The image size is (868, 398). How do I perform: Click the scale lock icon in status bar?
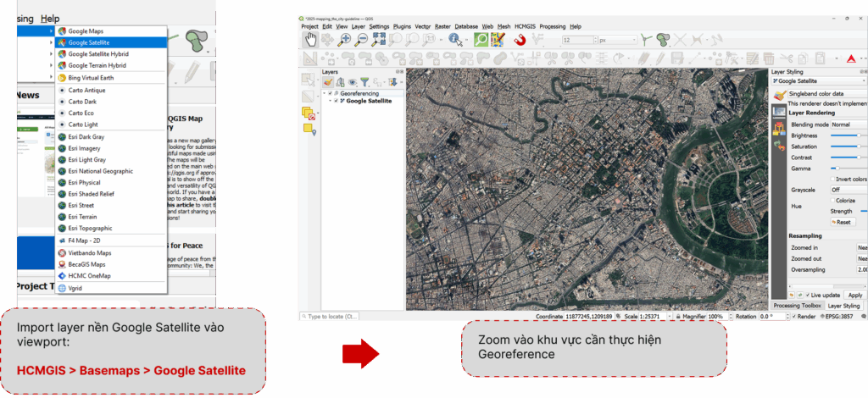point(679,317)
